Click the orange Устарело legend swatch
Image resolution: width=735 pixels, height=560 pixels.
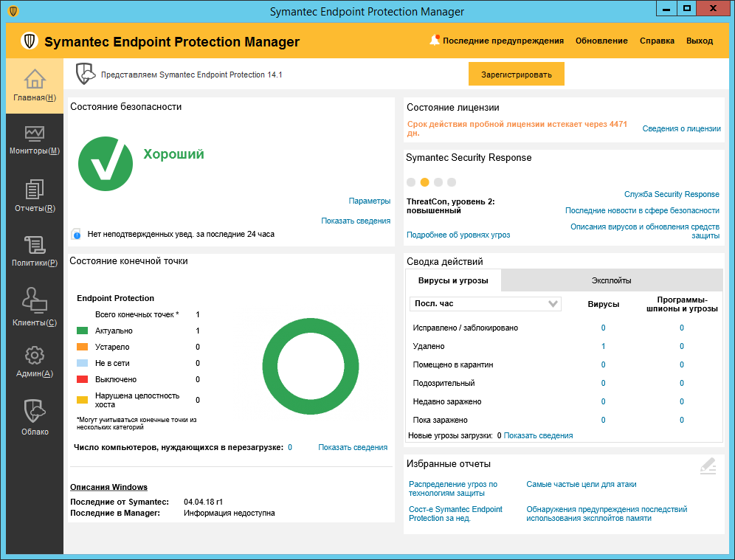coord(82,347)
